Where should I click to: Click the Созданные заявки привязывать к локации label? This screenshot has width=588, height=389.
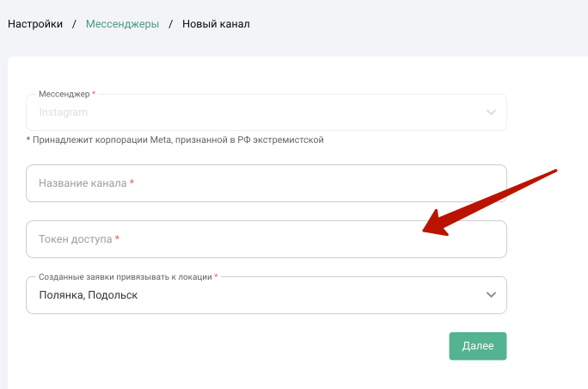tap(126, 277)
